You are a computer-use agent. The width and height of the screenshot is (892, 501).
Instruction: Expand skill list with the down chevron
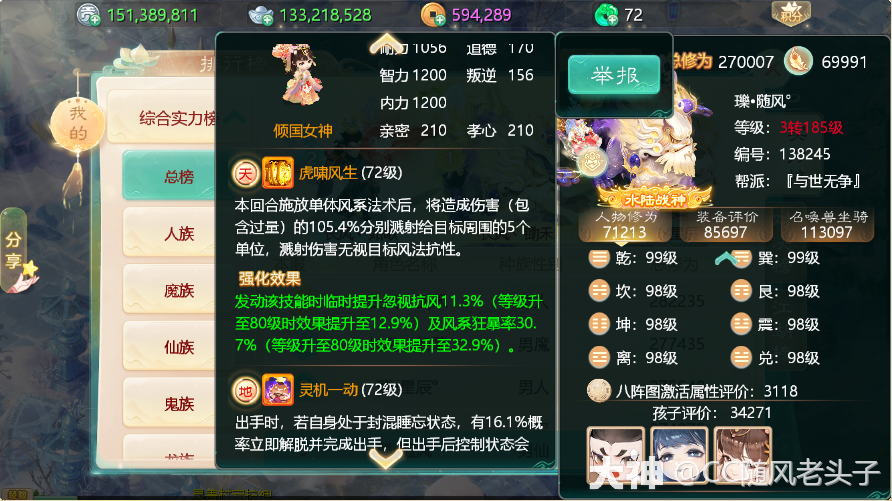[386, 457]
